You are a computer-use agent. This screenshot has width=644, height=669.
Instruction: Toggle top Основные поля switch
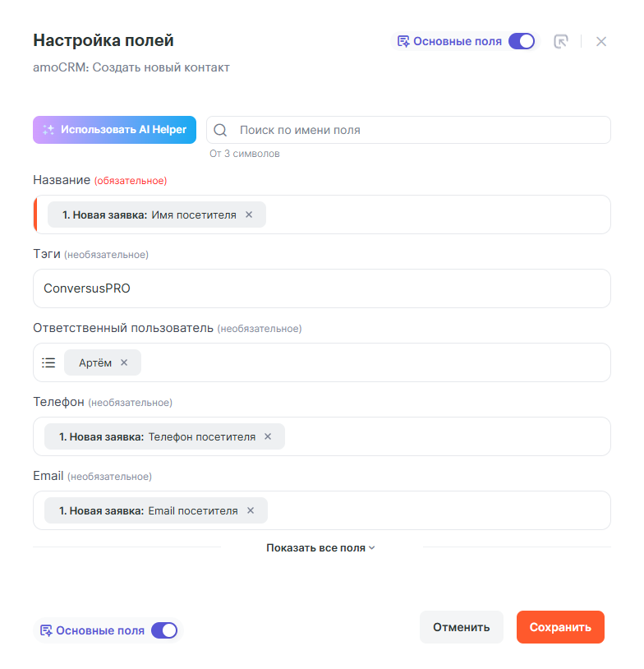(x=521, y=41)
